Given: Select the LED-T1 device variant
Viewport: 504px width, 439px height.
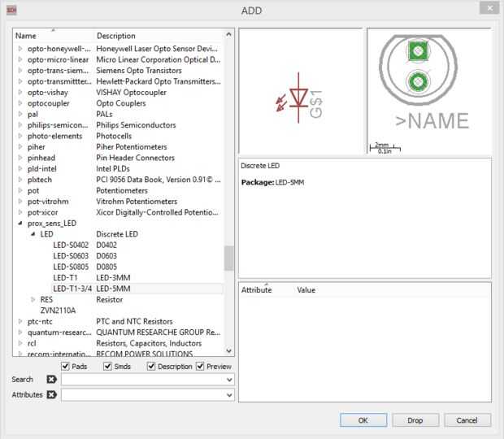Looking at the screenshot, I should tap(65, 278).
